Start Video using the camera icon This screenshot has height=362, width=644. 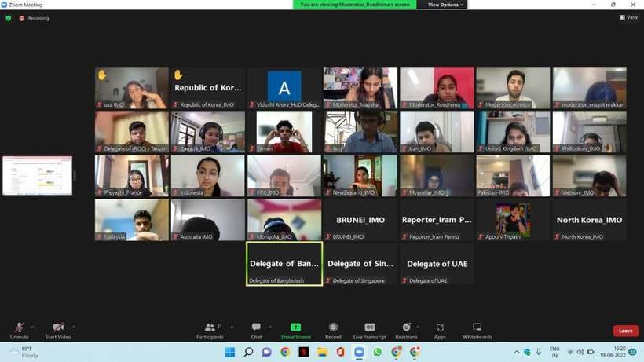(x=57, y=327)
